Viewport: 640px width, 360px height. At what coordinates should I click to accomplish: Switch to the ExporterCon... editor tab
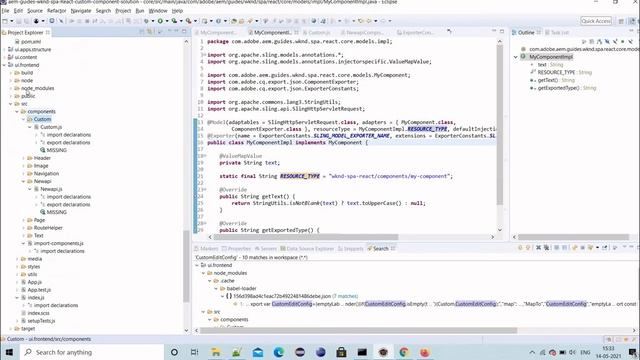point(418,32)
